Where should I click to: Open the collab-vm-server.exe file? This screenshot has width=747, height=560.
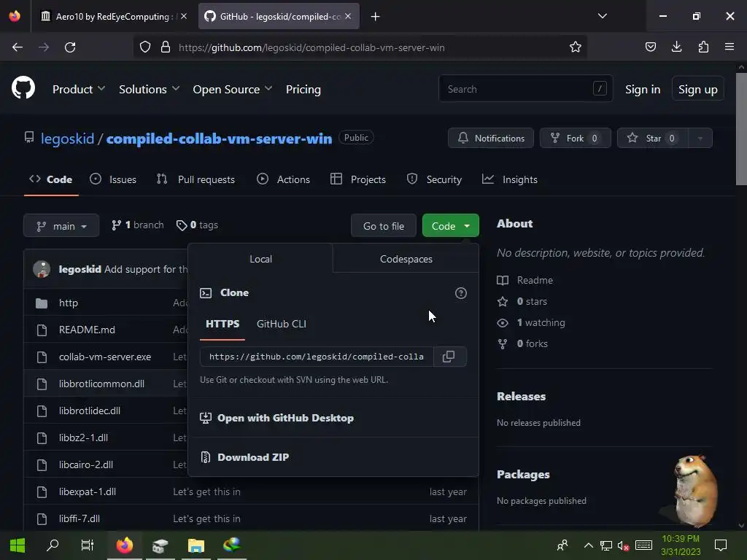click(x=105, y=357)
